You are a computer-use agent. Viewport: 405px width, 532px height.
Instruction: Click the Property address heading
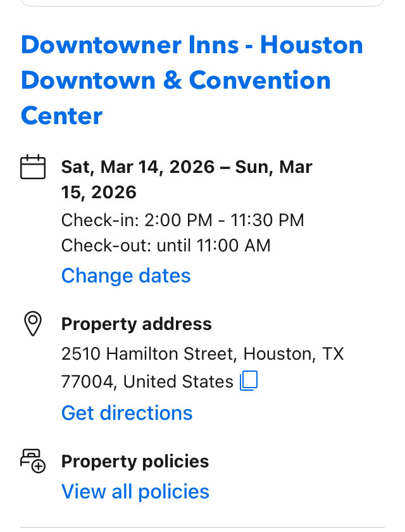tap(136, 324)
